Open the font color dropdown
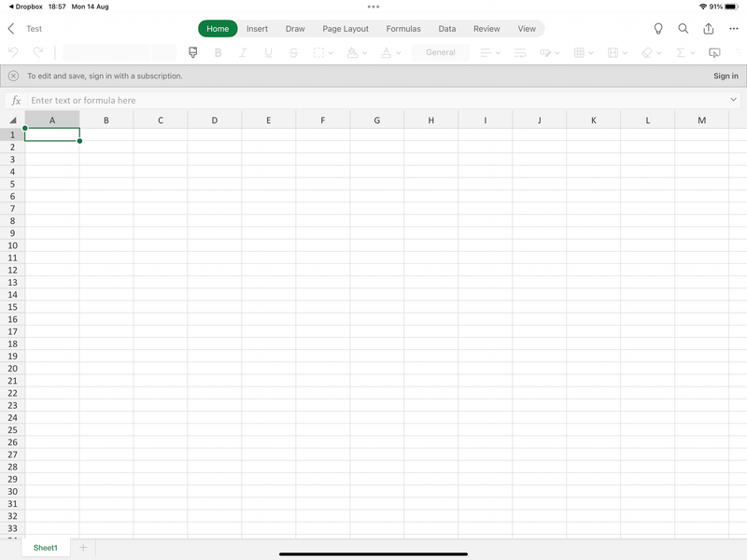The image size is (747, 560). (x=390, y=53)
